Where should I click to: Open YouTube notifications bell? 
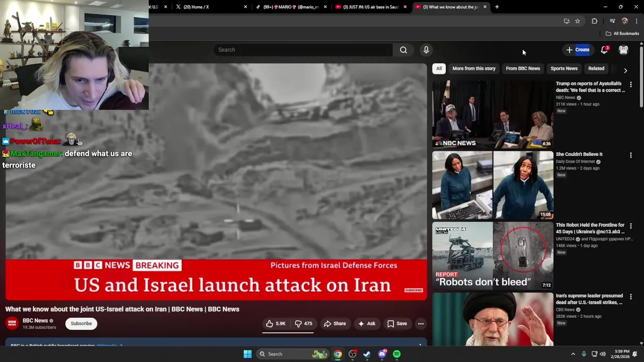click(x=604, y=50)
